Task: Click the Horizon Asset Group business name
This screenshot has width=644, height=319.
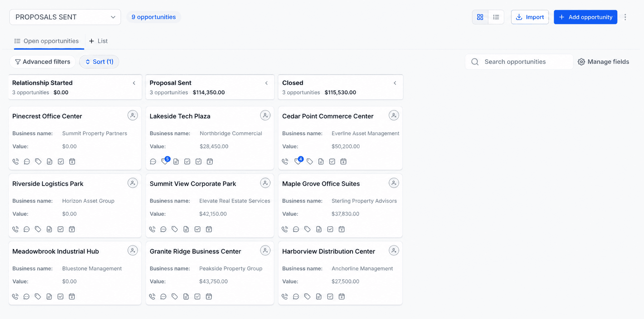Action: [x=88, y=201]
